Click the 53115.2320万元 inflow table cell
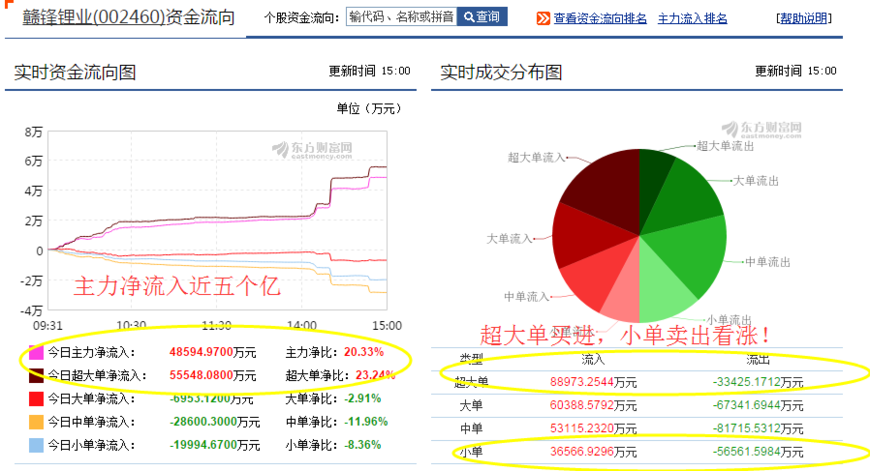The height and width of the screenshot is (471, 870). tap(593, 429)
